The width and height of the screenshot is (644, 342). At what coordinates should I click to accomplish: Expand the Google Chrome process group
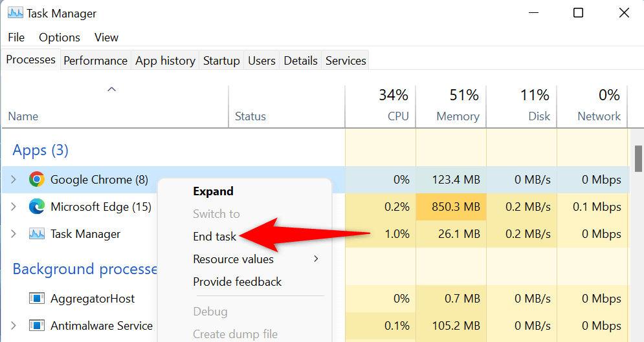pos(14,180)
